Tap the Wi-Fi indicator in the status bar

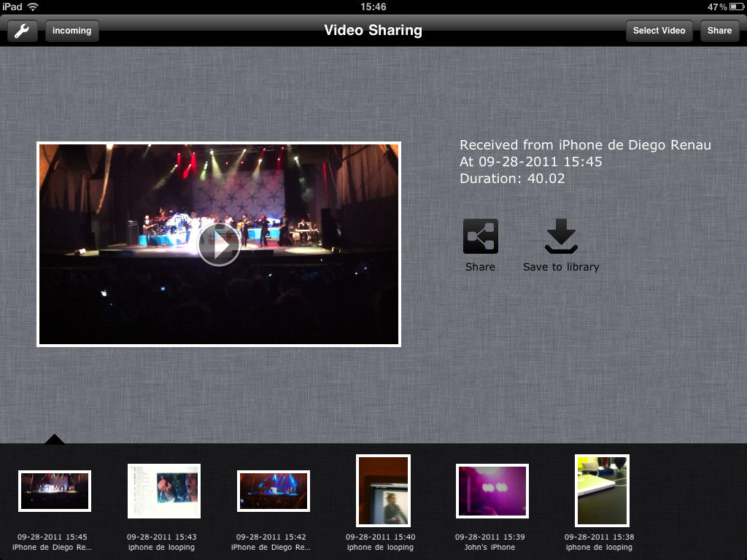tap(33, 7)
